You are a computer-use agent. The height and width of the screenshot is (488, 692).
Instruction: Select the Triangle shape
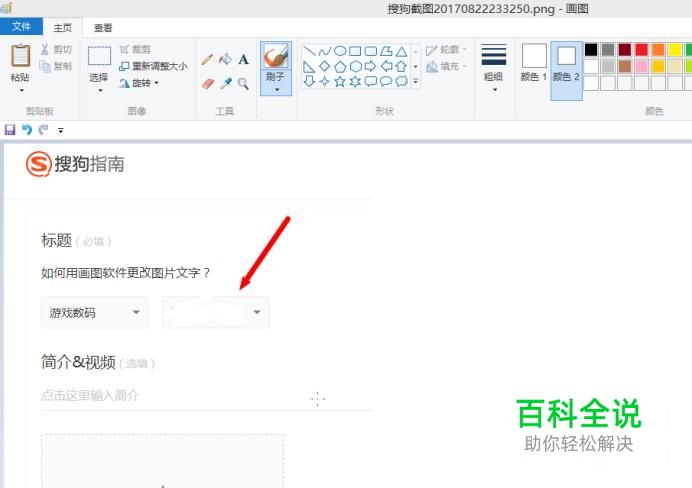401,51
